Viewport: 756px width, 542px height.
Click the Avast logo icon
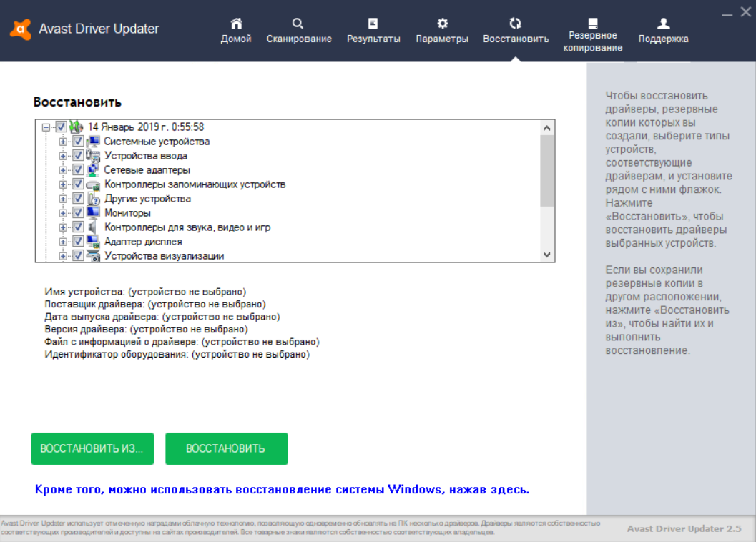pos(21,29)
